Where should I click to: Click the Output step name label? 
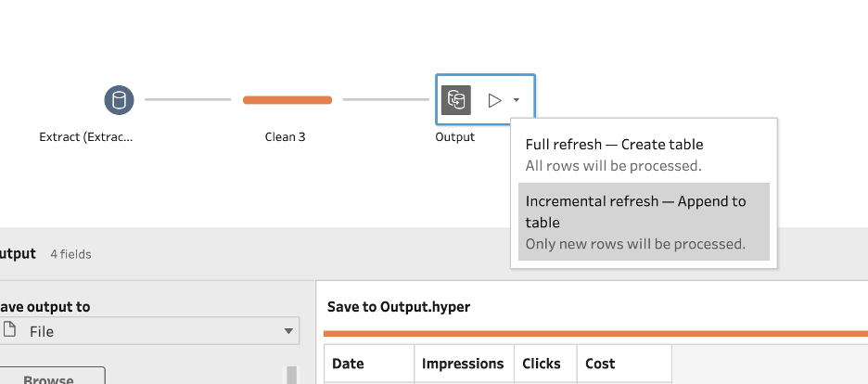click(x=454, y=137)
